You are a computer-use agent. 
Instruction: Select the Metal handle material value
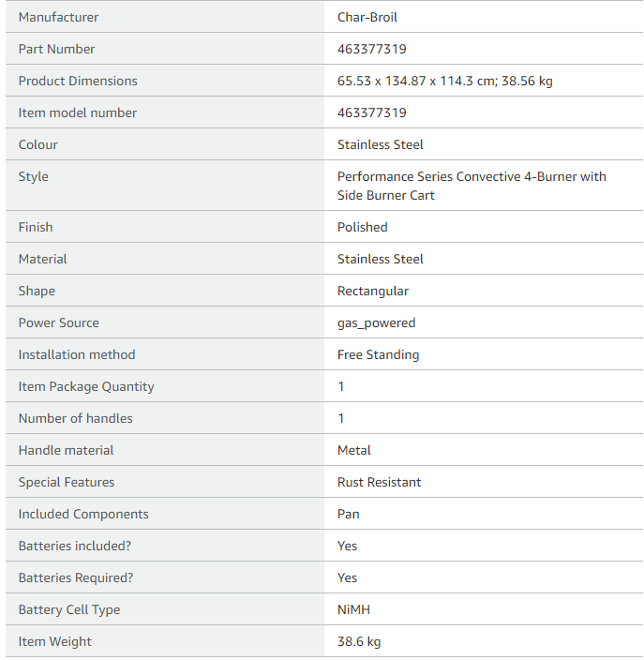click(x=353, y=450)
